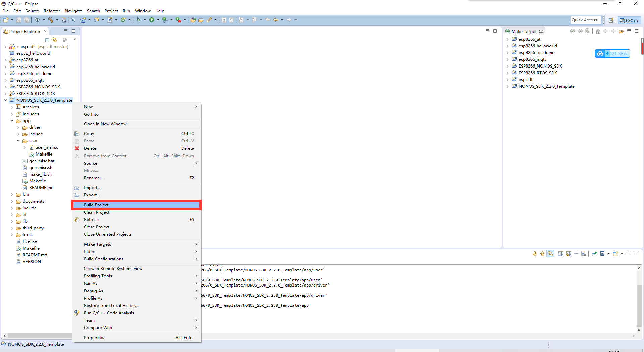644x352 pixels.
Task: Toggle Link with Editor in Project Explorer
Action: click(x=54, y=40)
